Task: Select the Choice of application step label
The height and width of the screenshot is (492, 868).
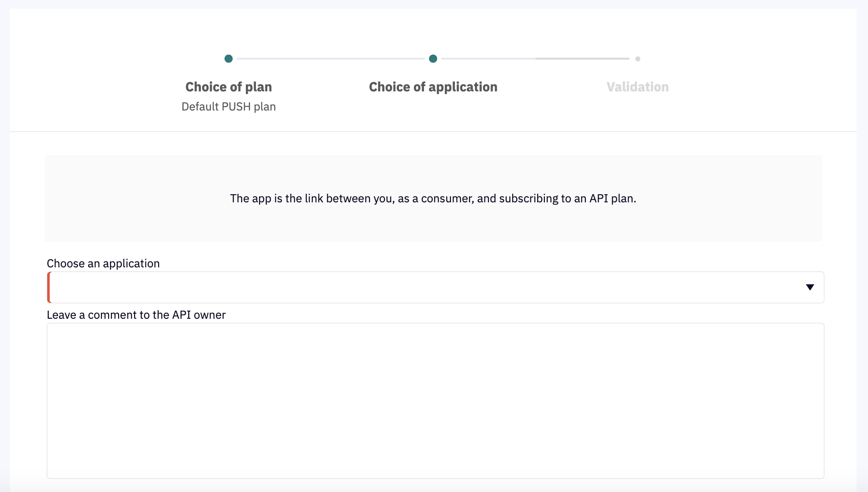Action: 433,87
